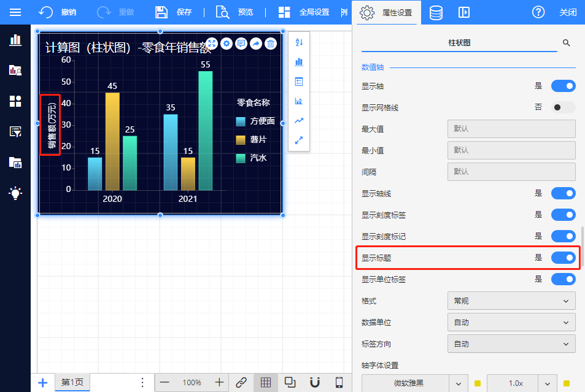
Task: Open the 标签方向 dropdown
Action: point(511,344)
